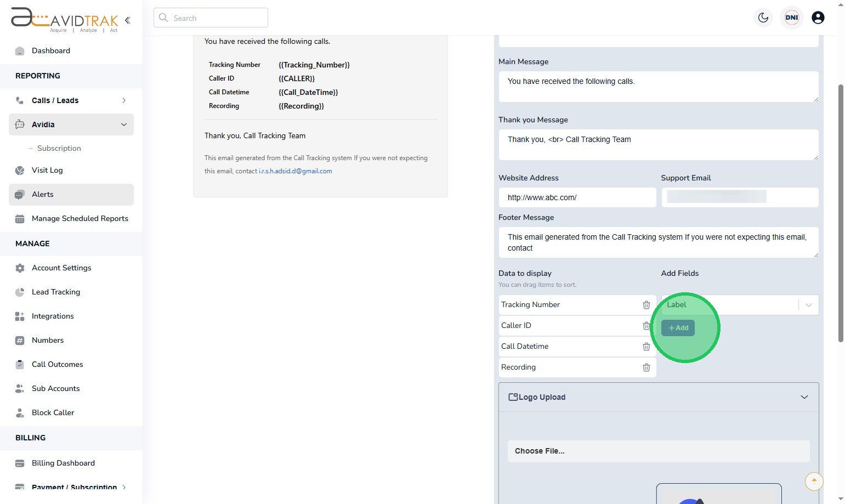The width and height of the screenshot is (845, 504).
Task: Expand the Calls / Leads submenu
Action: point(124,100)
